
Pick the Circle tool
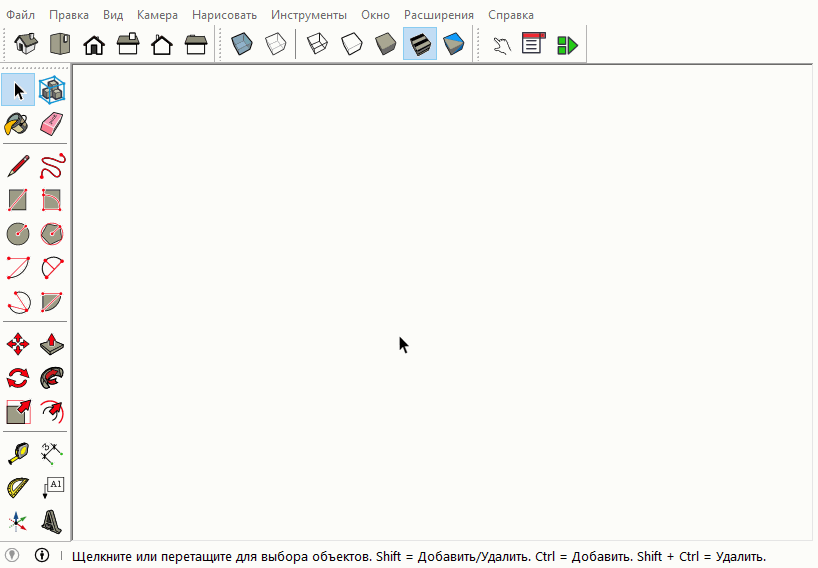click(18, 234)
